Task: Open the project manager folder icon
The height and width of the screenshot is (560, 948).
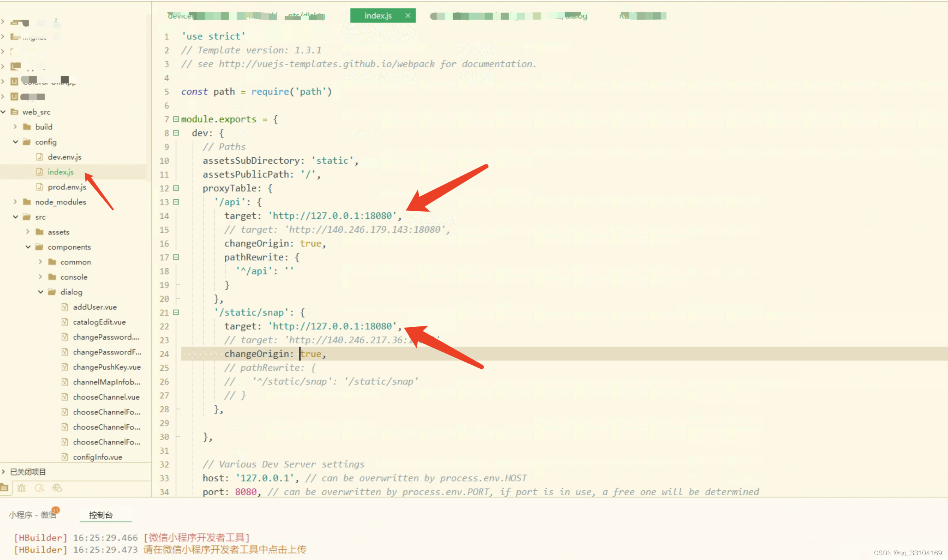Action: [4, 488]
